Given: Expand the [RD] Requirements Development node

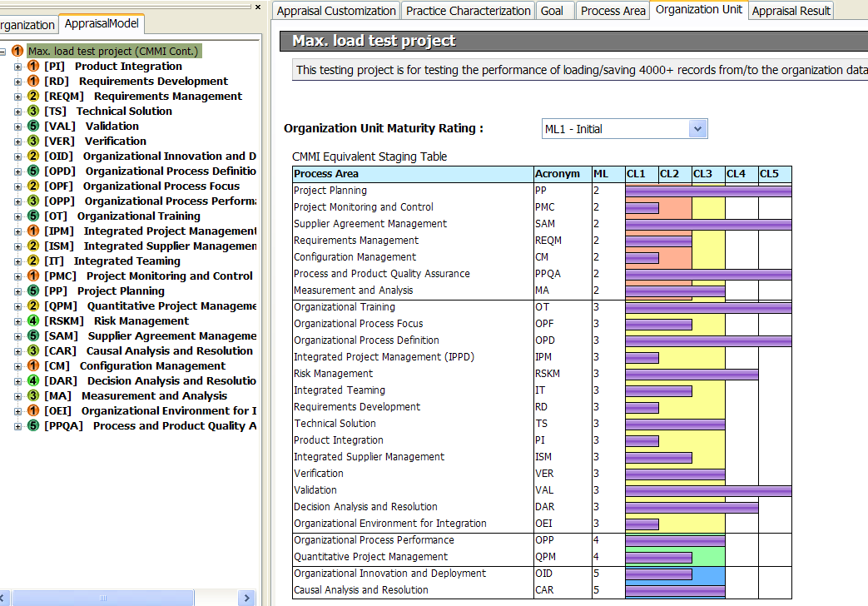Looking at the screenshot, I should tap(17, 82).
